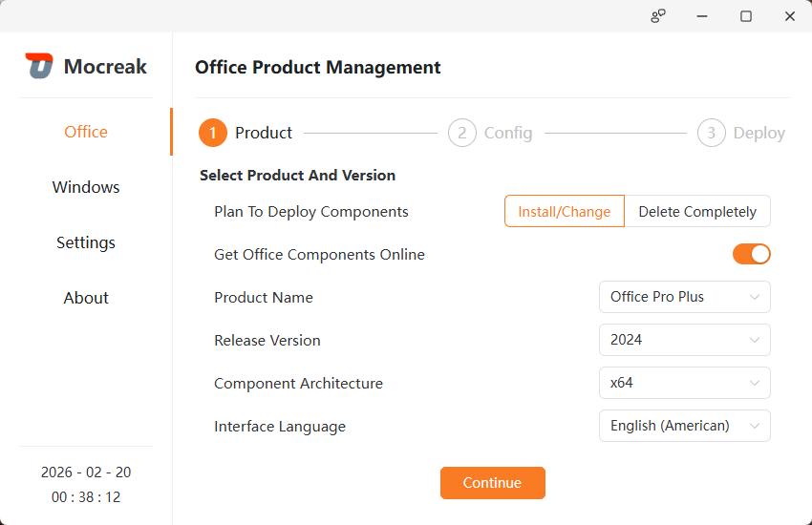Change the Interface Language dropdown
The image size is (812, 525).
[x=684, y=426]
